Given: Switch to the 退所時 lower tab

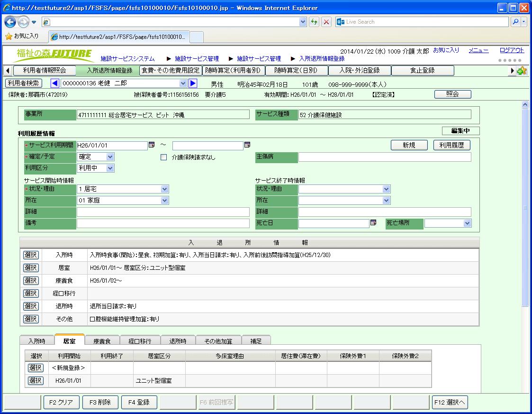Looking at the screenshot, I should 178,340.
